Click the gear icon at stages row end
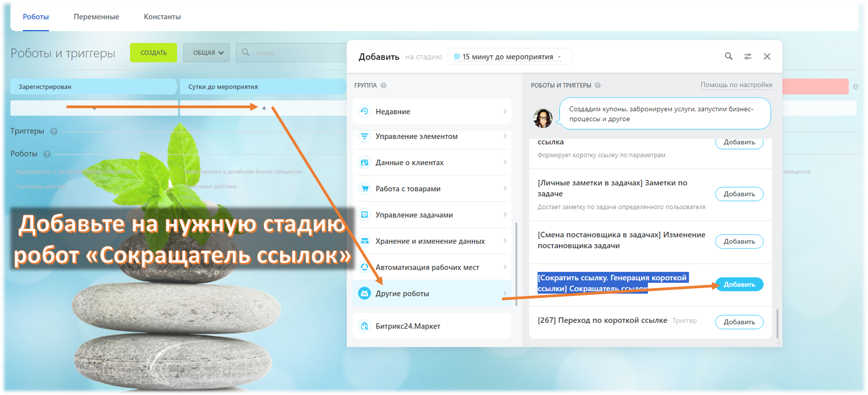Viewport: 868px width, 395px height. pyautogui.click(x=855, y=87)
